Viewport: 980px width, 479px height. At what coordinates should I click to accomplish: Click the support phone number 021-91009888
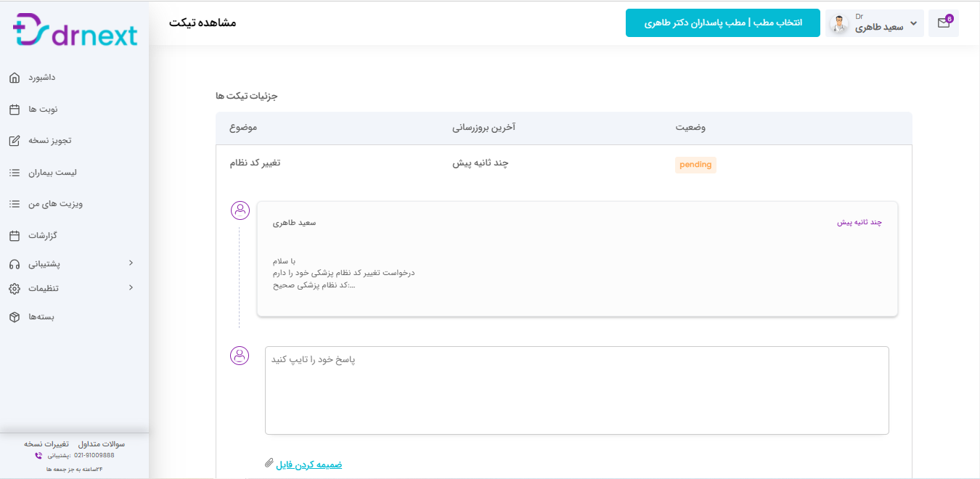[94, 456]
